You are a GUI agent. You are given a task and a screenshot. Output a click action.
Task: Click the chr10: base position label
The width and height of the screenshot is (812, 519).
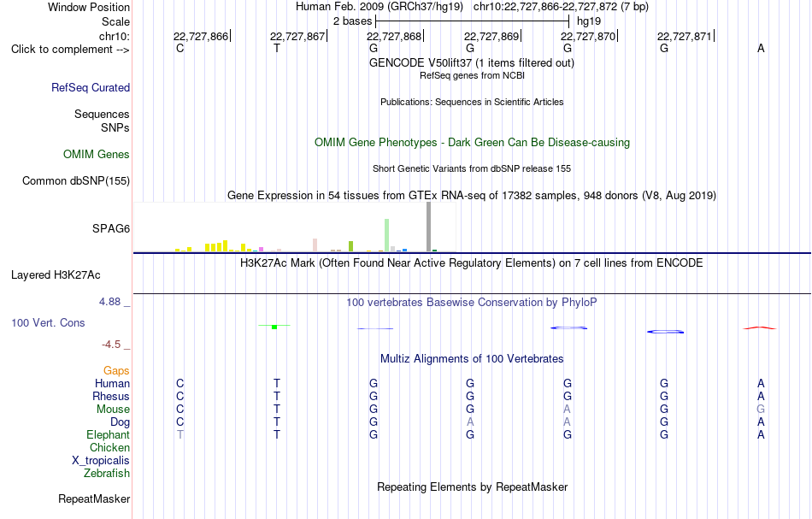coord(115,36)
